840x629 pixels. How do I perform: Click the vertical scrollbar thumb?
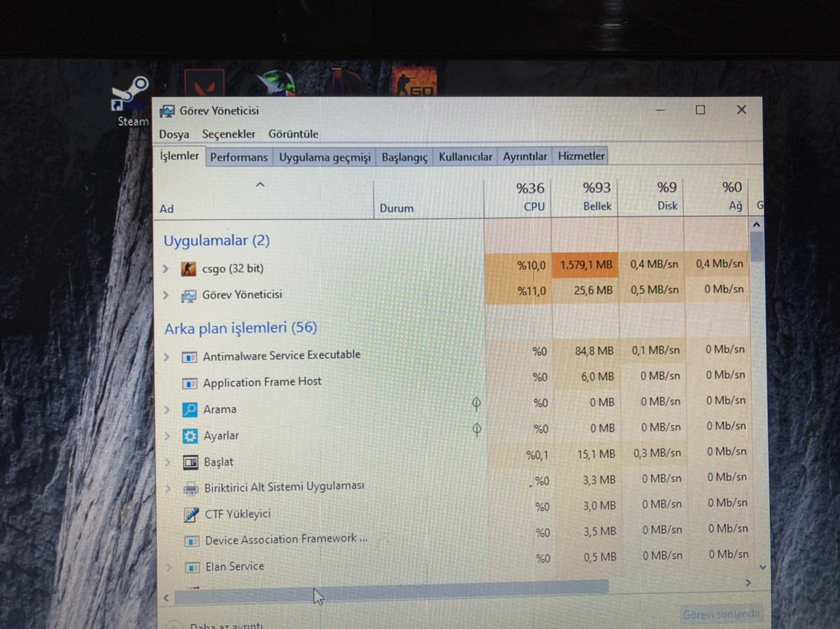tap(757, 247)
